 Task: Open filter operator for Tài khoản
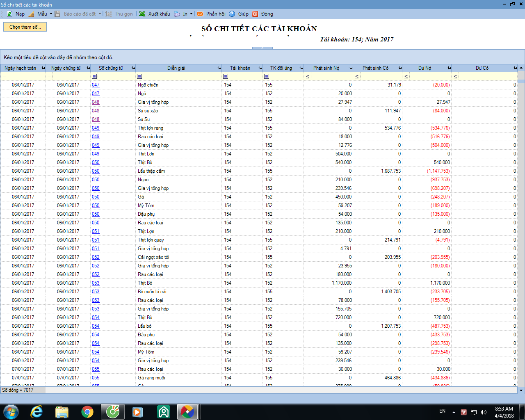coord(226,76)
